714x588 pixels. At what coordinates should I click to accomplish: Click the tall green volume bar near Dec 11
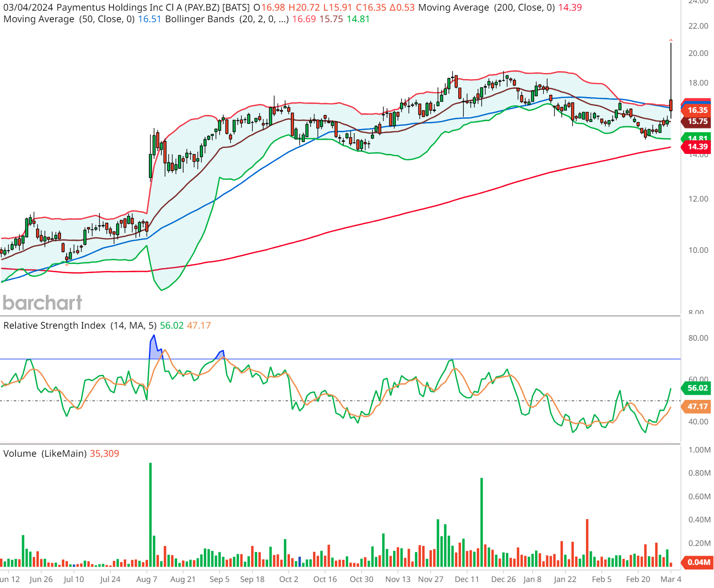[x=481, y=522]
